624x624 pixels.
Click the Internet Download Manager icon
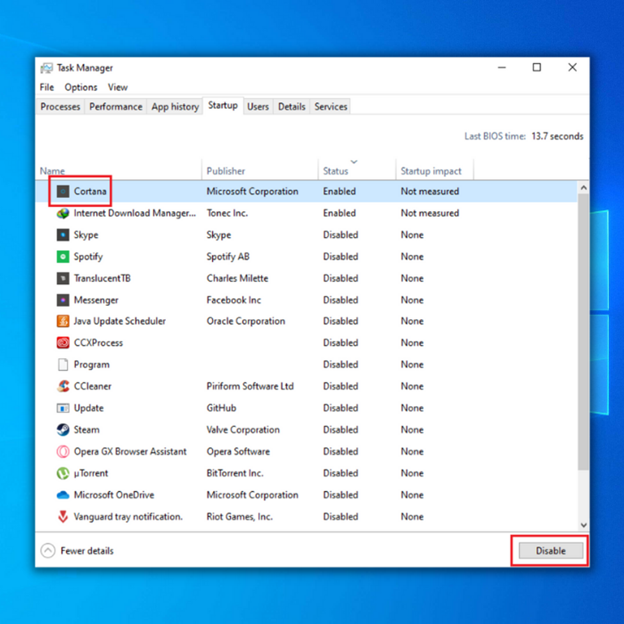62,213
